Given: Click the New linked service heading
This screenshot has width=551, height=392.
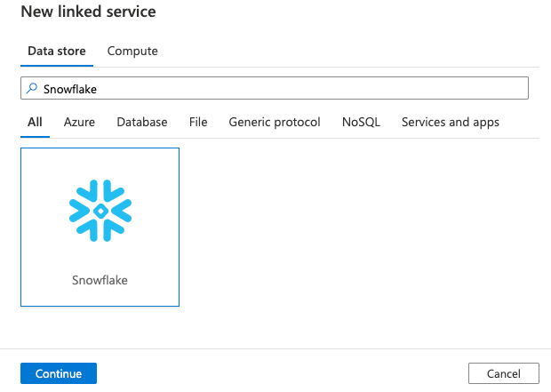Looking at the screenshot, I should [89, 12].
